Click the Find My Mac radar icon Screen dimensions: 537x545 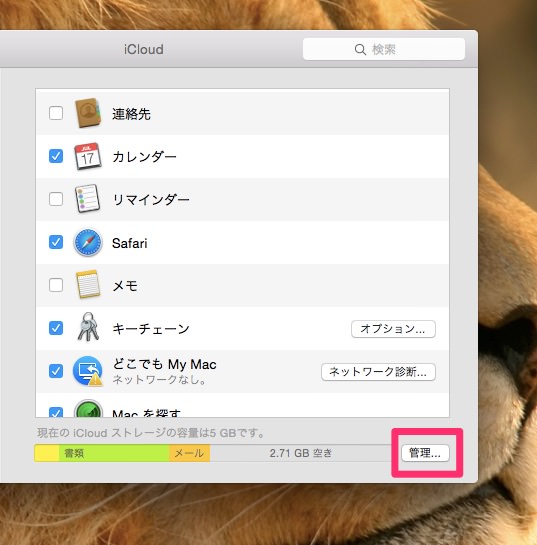click(88, 409)
